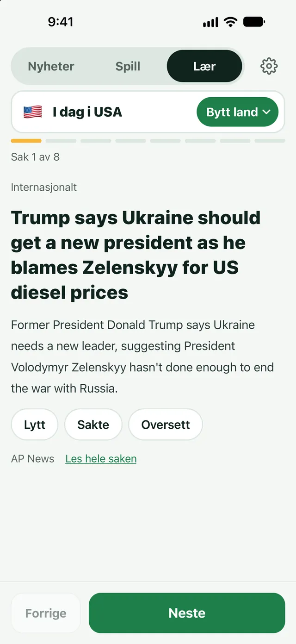This screenshot has height=644, width=296.
Task: Toggle Lytt audio playback
Action: pyautogui.click(x=35, y=425)
